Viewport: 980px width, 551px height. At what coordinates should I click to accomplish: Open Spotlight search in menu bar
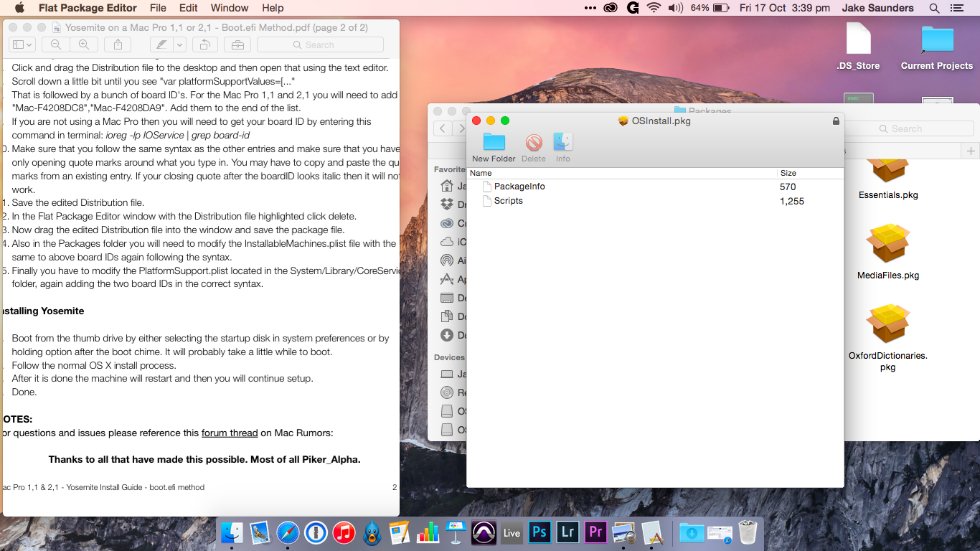tap(934, 8)
